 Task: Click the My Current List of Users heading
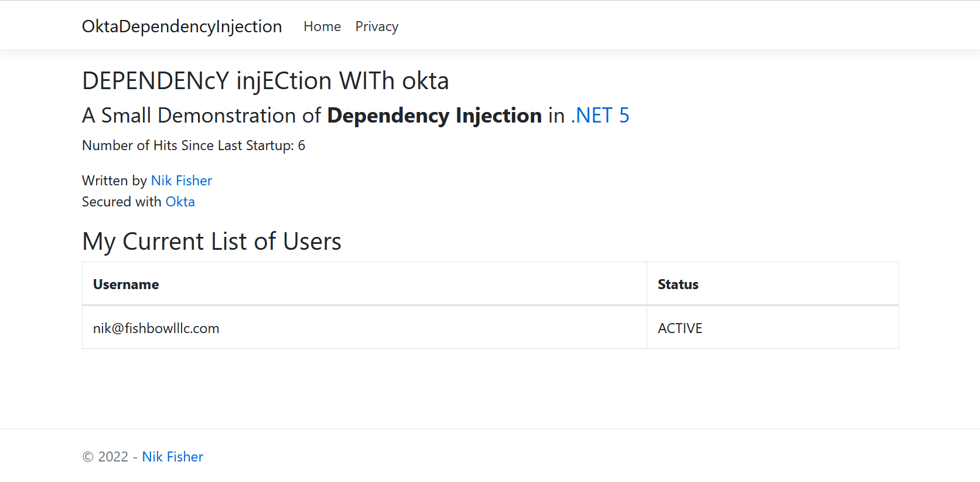211,242
